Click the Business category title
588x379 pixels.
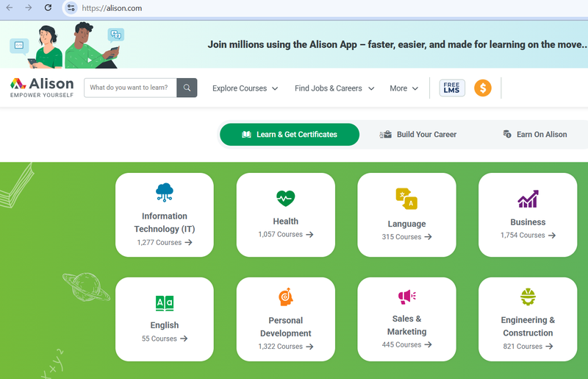tap(528, 222)
